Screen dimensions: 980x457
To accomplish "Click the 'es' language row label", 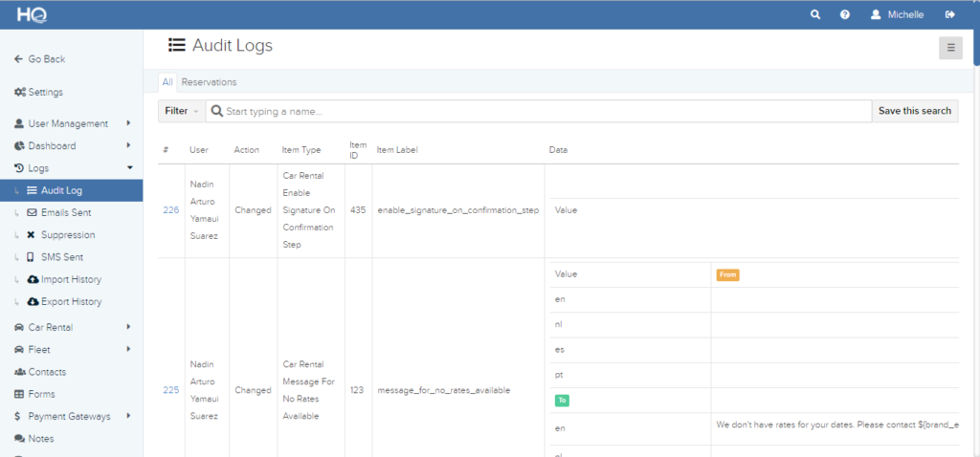I will 559,350.
